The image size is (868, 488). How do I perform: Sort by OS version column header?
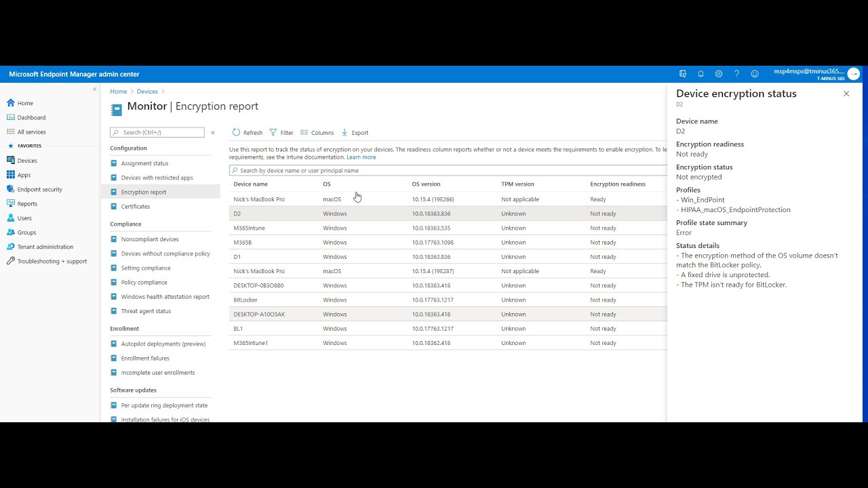click(426, 184)
